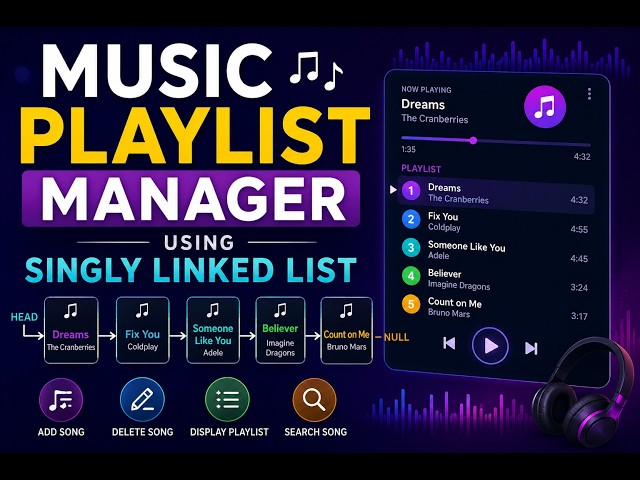
Task: Click the NOW PLAYING label
Action: point(426,90)
